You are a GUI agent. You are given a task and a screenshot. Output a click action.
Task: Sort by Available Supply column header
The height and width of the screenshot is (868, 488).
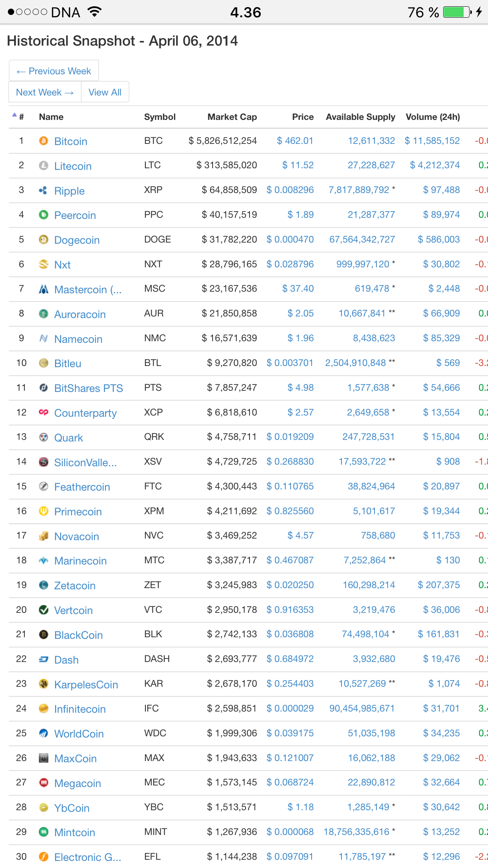click(361, 117)
